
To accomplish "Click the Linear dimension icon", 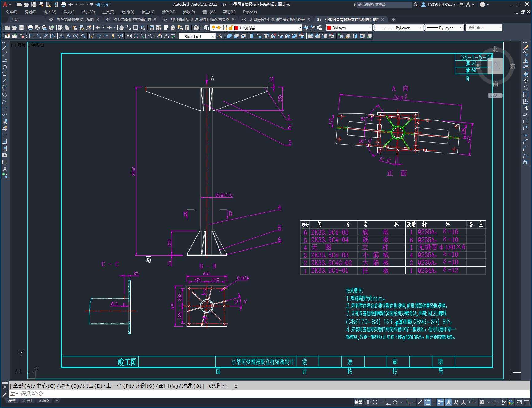I will (x=32, y=36).
